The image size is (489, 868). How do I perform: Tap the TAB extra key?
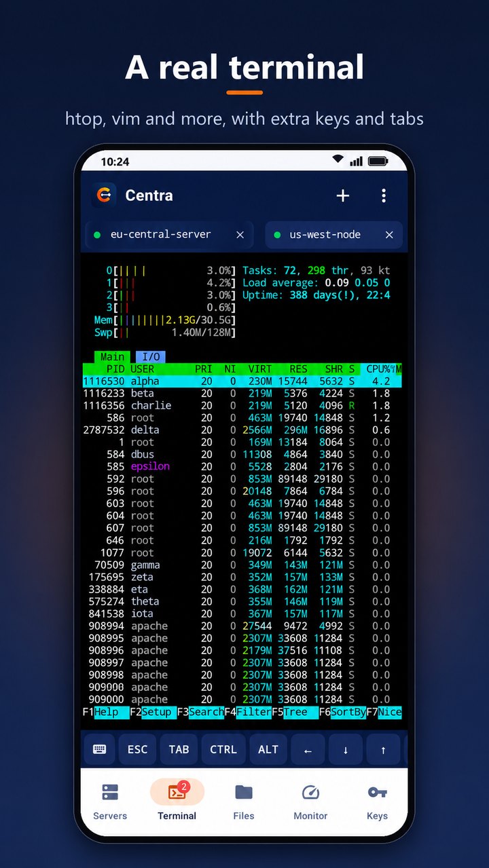[179, 749]
